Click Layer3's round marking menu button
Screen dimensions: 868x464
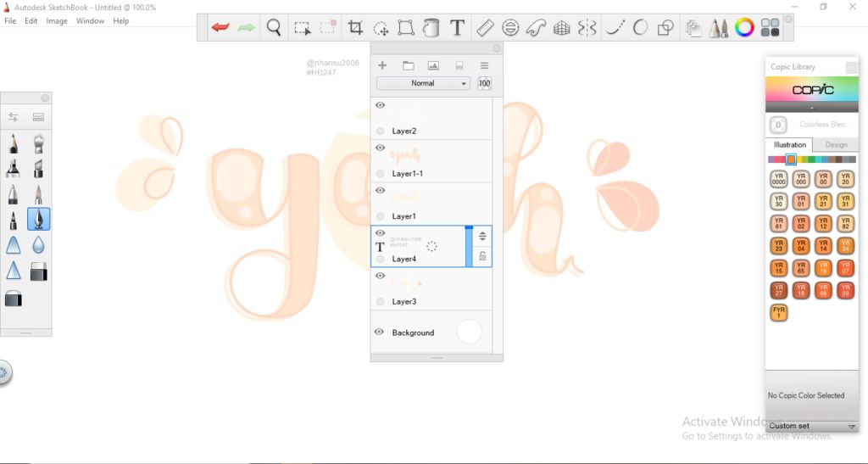(380, 302)
